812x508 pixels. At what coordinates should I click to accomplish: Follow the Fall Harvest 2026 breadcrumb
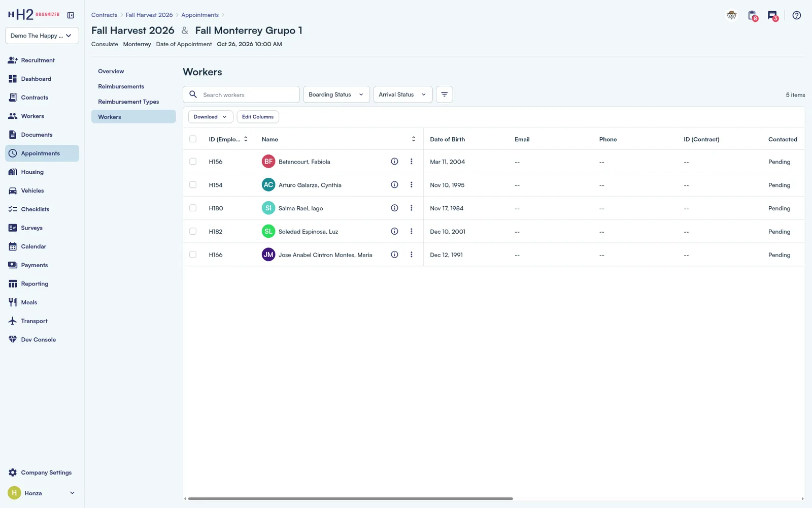[x=149, y=15]
